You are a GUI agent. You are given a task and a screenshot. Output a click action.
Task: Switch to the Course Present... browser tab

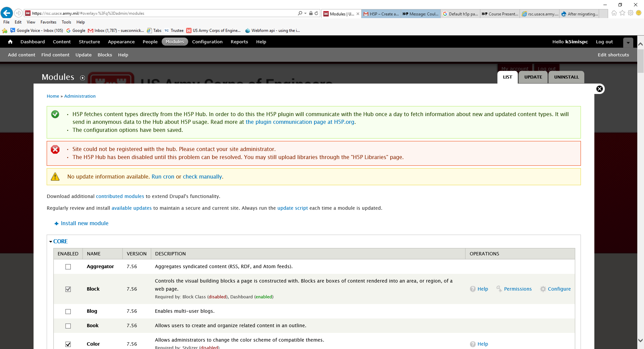coord(500,14)
